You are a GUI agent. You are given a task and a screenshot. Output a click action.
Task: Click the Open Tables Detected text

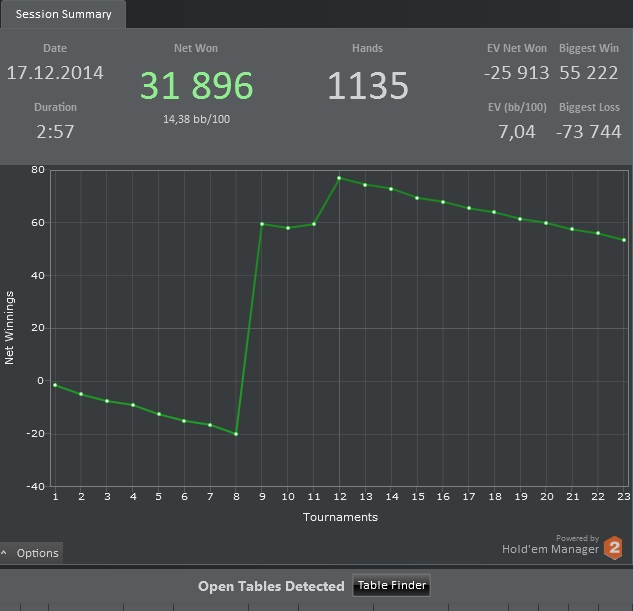pos(271,586)
